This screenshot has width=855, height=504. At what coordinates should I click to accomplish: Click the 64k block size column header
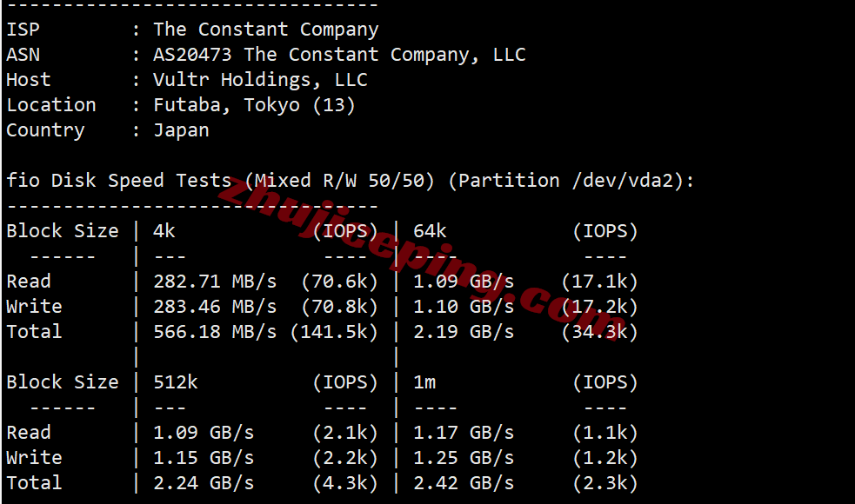click(x=430, y=231)
